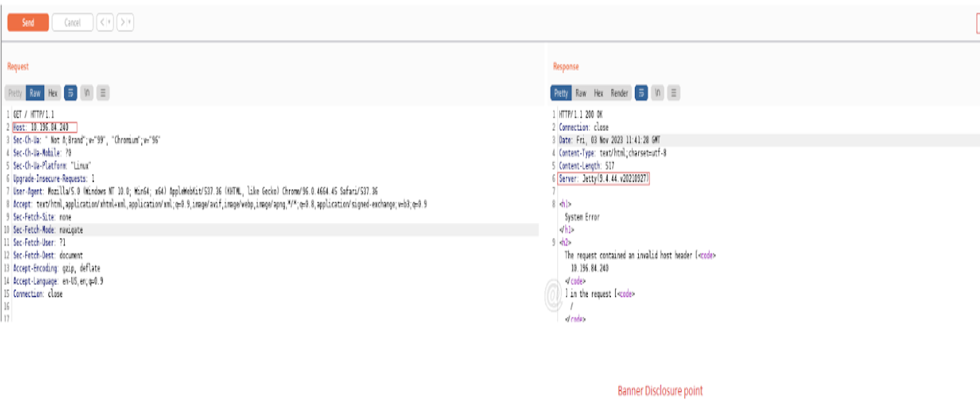
Task: Enable word wrap in the Response editor
Action: [642, 93]
